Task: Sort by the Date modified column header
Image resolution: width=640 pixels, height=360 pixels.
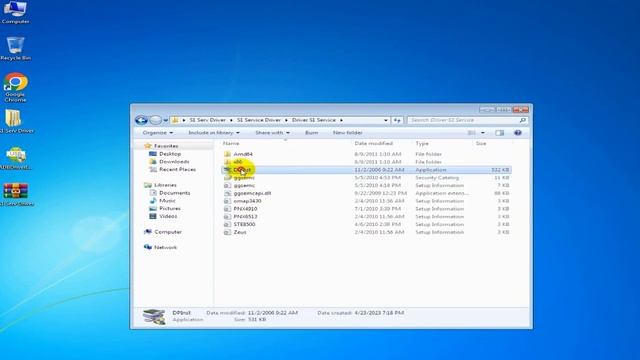Action: (373, 143)
